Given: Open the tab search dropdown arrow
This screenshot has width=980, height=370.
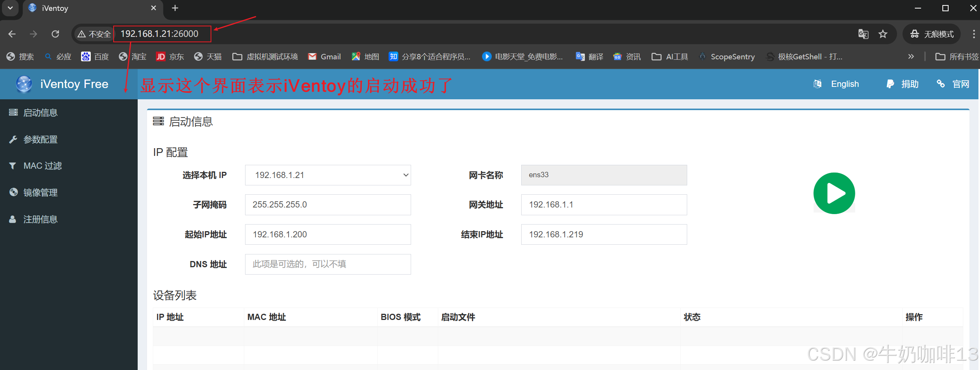Looking at the screenshot, I should (x=10, y=8).
